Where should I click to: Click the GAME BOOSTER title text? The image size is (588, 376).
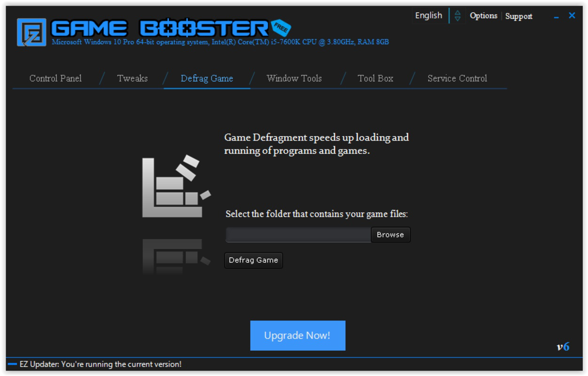tap(160, 28)
